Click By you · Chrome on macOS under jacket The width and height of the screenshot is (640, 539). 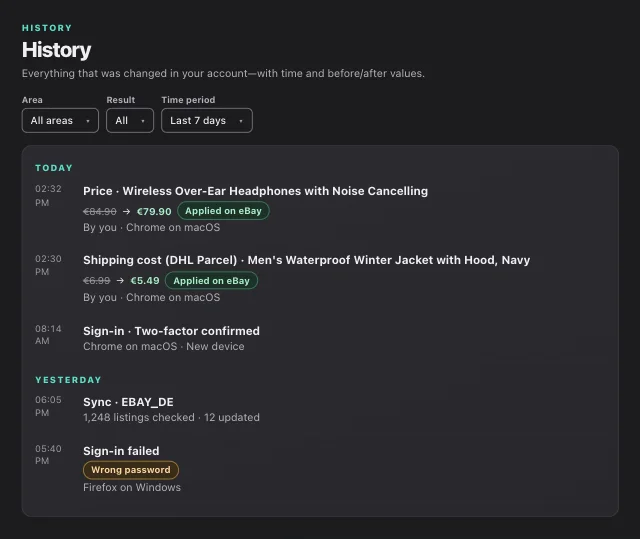click(x=151, y=297)
